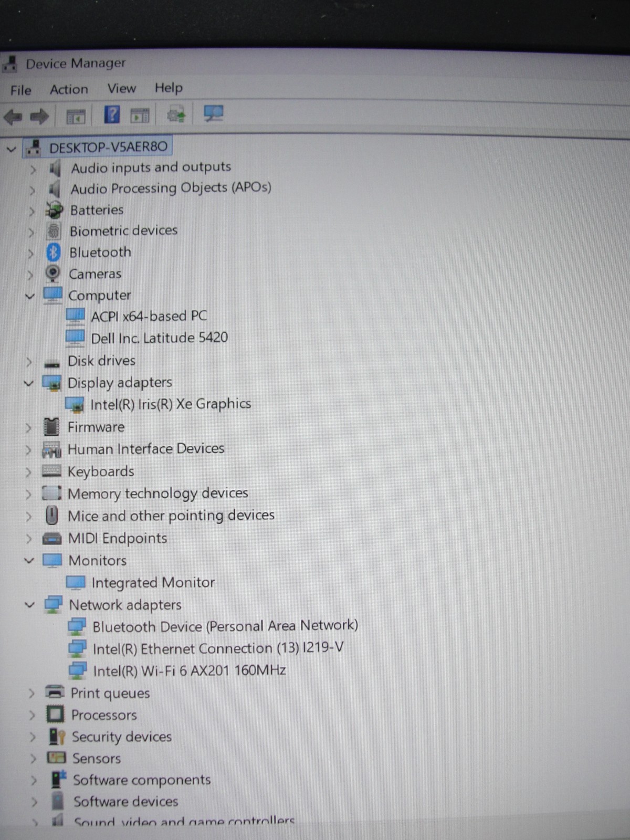Click the blue Help question-mark toolbar icon
The width and height of the screenshot is (630, 840).
(112, 114)
